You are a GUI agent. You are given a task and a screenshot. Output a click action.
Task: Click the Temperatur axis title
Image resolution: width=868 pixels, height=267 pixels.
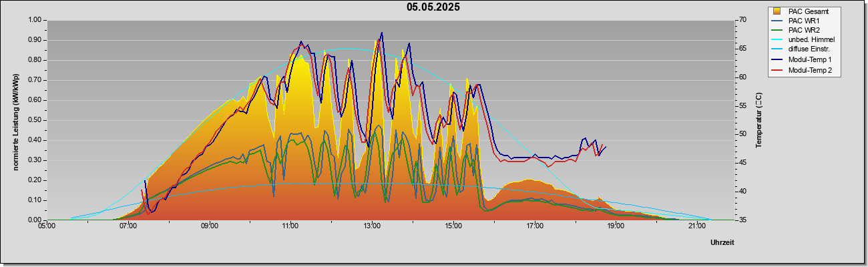(758, 120)
